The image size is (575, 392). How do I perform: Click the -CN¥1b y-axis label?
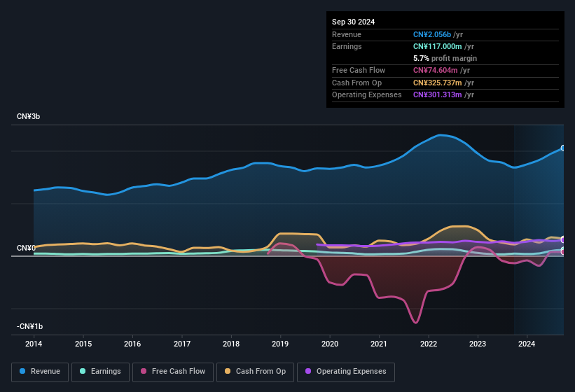click(29, 326)
